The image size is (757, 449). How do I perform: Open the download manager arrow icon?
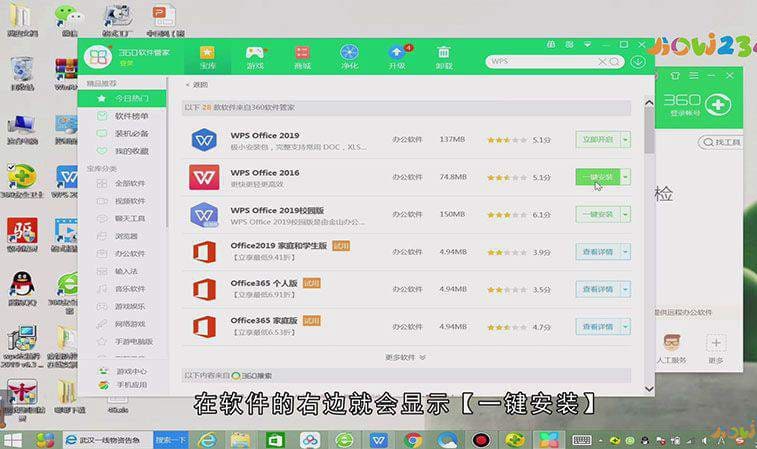click(x=638, y=61)
